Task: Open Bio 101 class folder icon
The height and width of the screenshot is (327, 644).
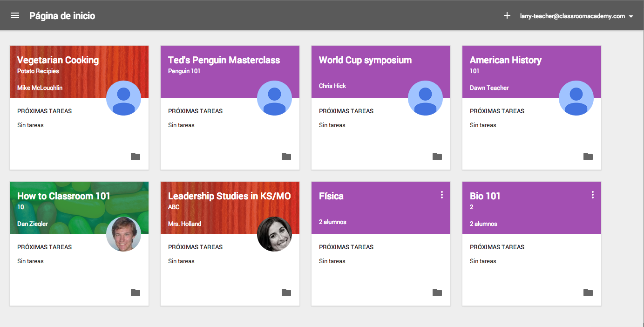Action: tap(588, 293)
